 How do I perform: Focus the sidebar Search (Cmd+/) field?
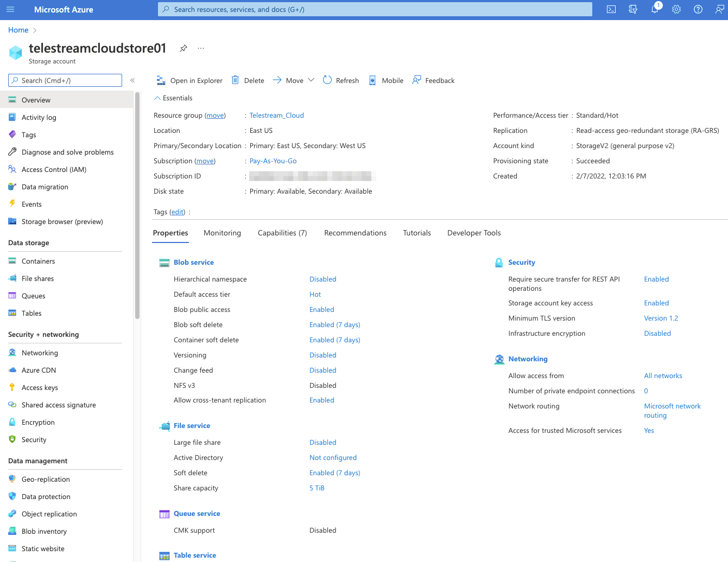click(x=65, y=80)
